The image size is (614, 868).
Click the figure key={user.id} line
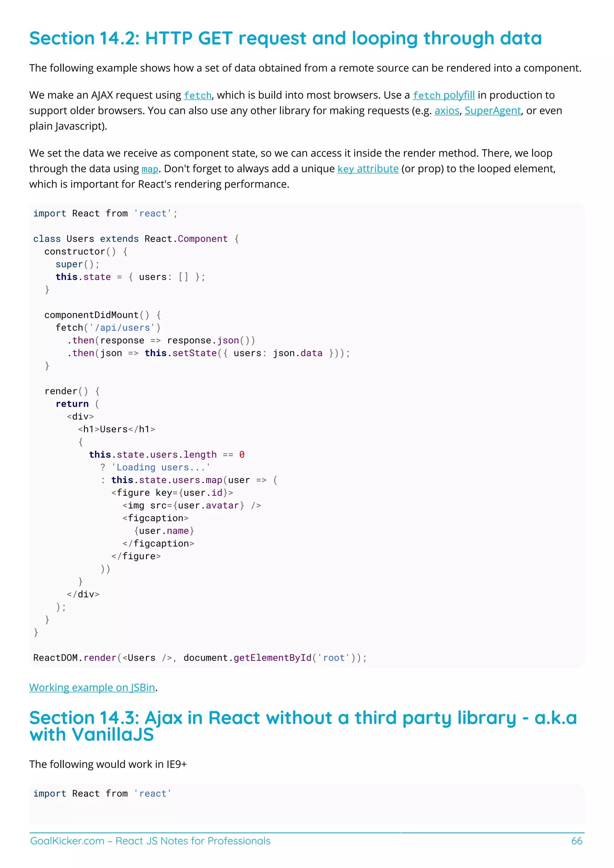coord(172,493)
